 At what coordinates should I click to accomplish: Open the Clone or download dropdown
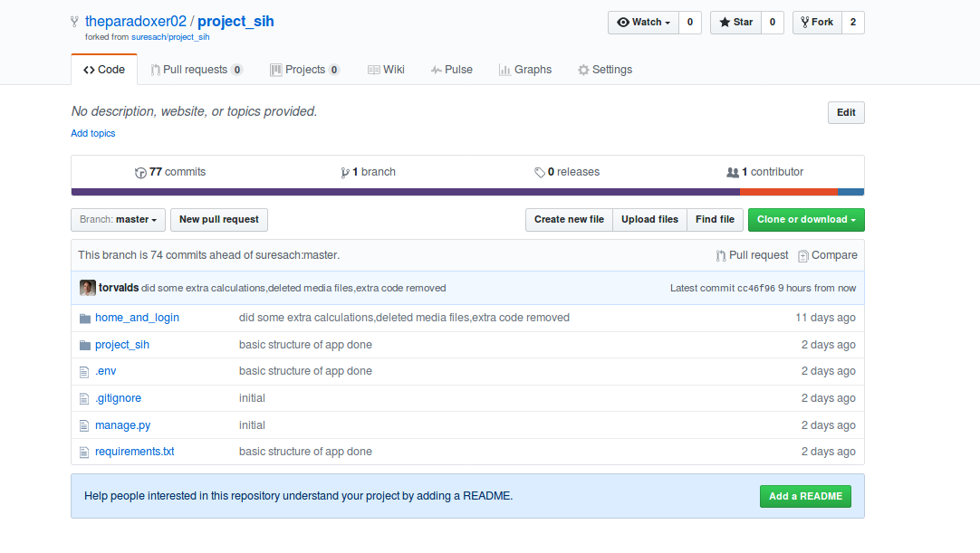(x=806, y=219)
